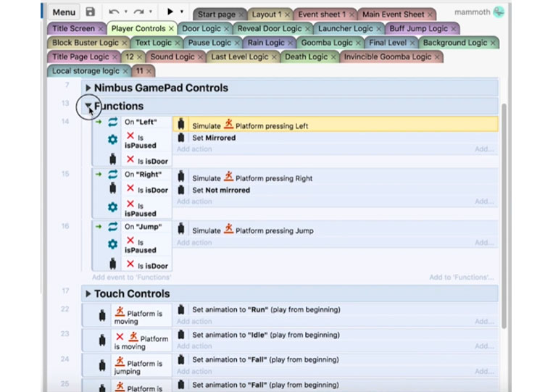Viewport: 553px width, 392px height.
Task: Switch to the Layout 1 tab
Action: point(267,14)
